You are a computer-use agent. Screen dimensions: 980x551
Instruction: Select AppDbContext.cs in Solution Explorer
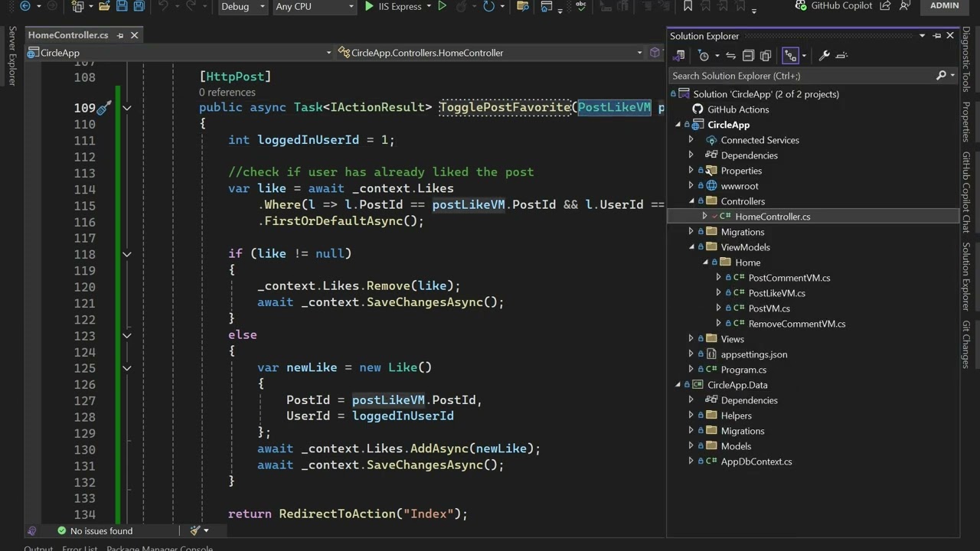756,461
